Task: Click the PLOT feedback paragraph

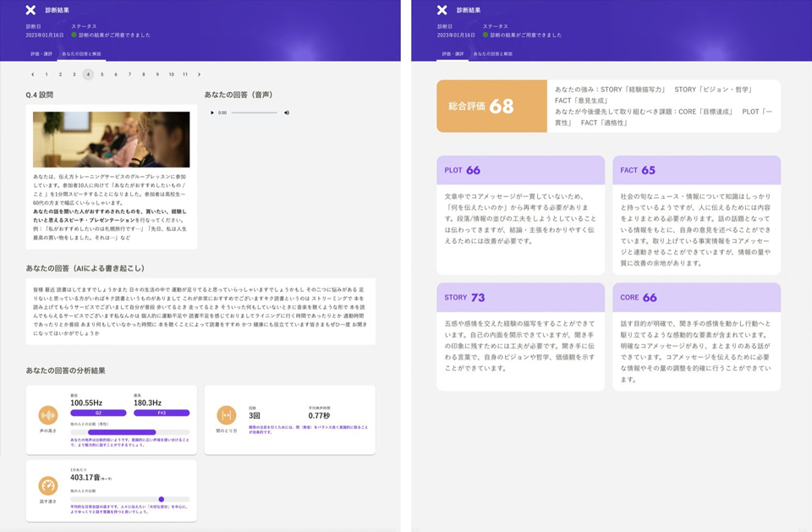Action: tap(520, 218)
